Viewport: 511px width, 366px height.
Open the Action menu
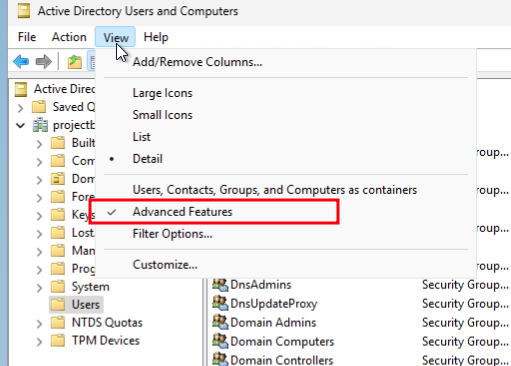click(x=69, y=37)
